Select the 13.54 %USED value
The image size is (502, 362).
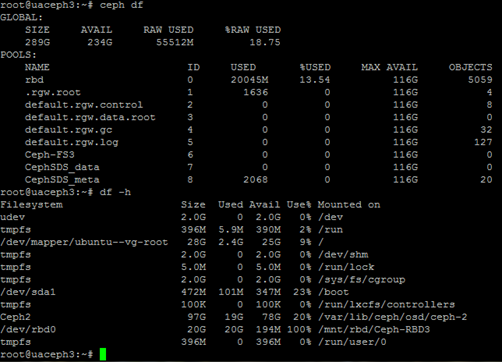pyautogui.click(x=315, y=80)
